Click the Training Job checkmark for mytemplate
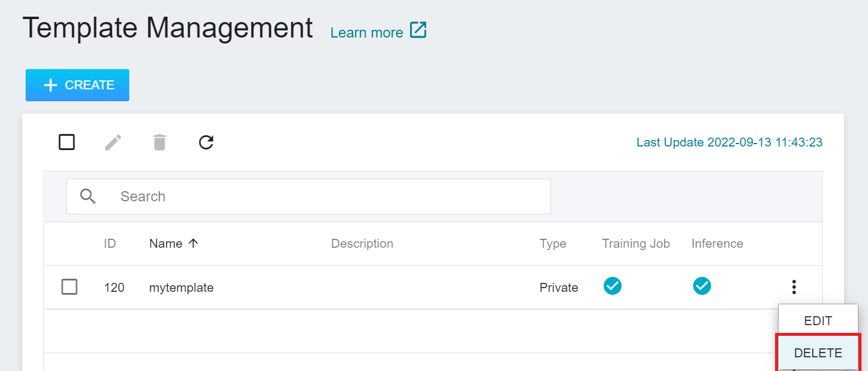The height and width of the screenshot is (371, 868). click(x=612, y=286)
